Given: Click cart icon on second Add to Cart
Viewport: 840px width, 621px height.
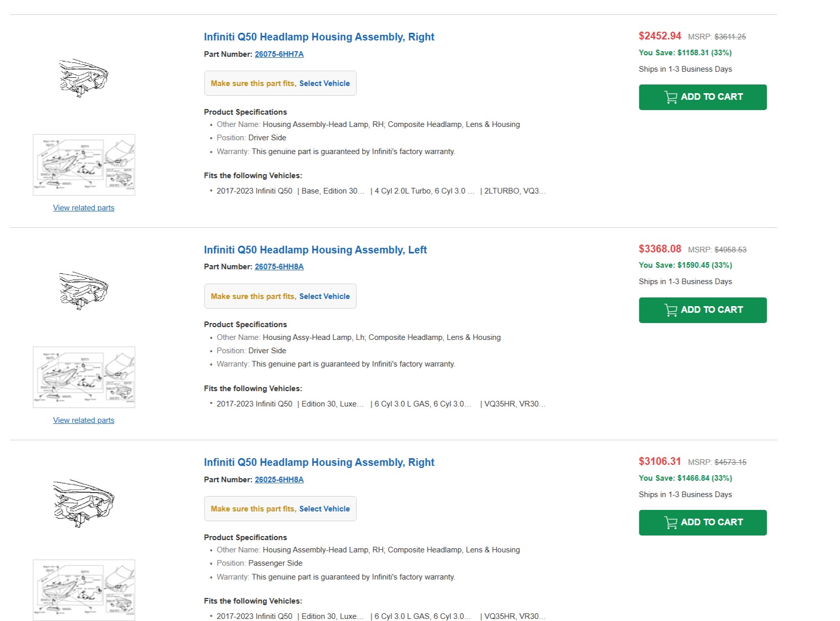Looking at the screenshot, I should [x=671, y=310].
